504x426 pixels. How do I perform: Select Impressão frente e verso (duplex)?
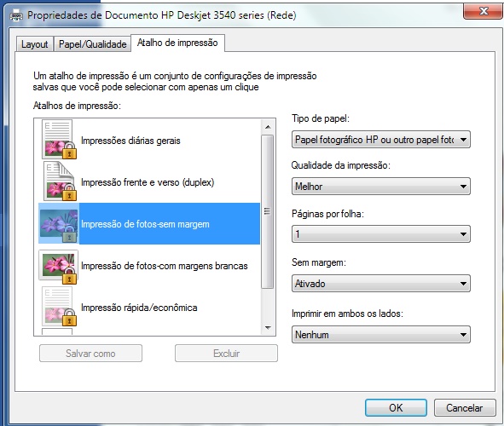click(148, 182)
